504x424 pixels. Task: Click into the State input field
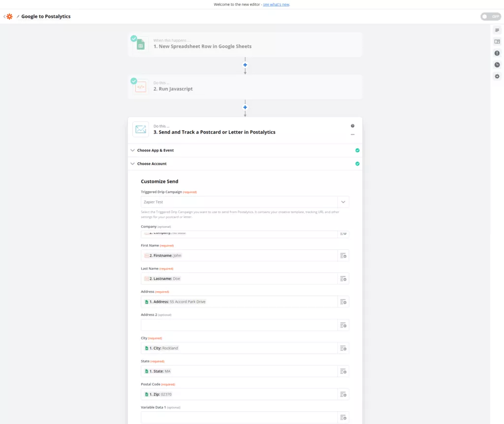pyautogui.click(x=239, y=371)
